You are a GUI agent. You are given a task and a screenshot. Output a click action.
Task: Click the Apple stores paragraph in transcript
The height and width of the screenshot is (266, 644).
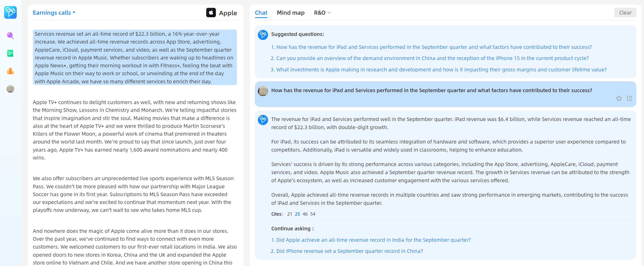point(135,247)
